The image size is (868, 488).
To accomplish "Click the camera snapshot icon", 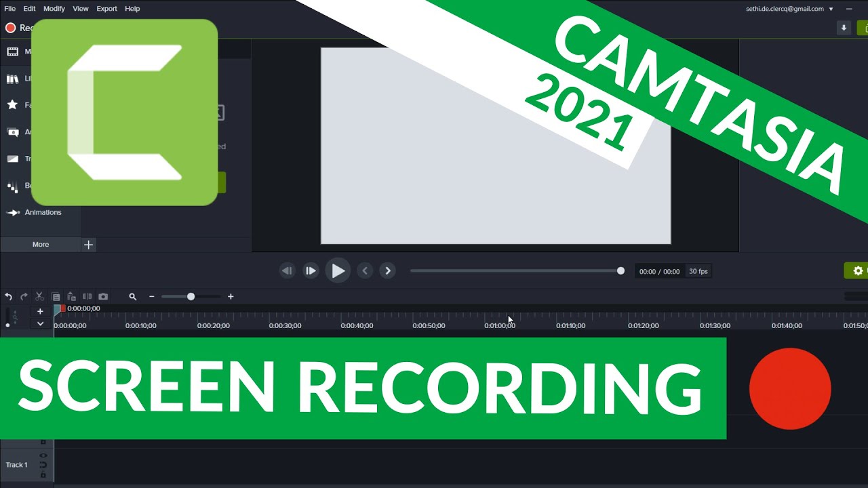I will 103,297.
